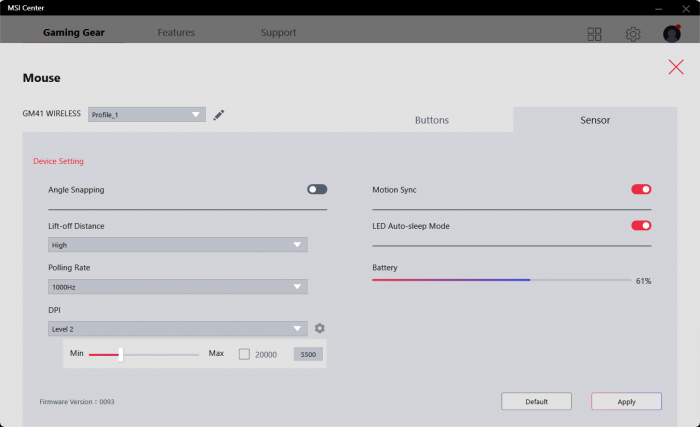
Task: Click the Firmware Version 0093 text
Action: coord(77,402)
